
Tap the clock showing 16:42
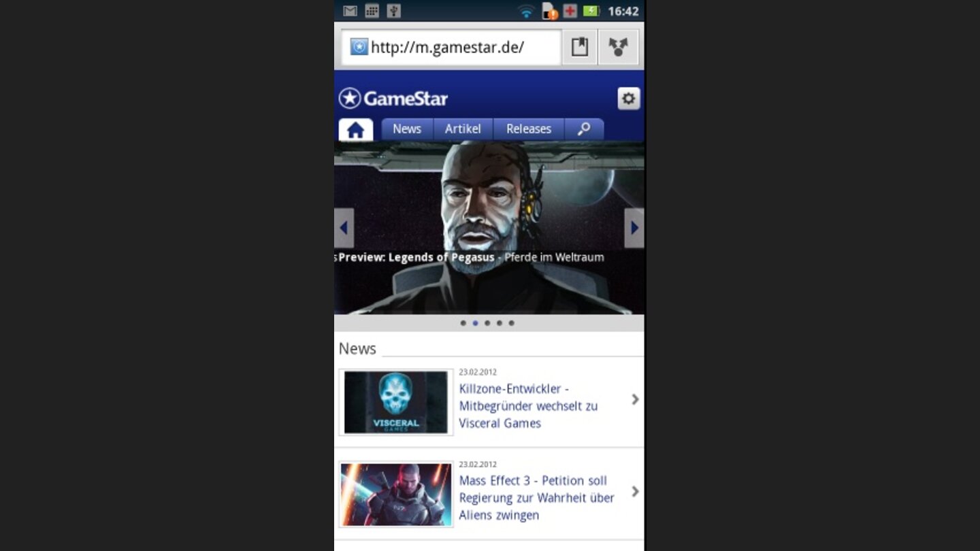(x=623, y=11)
